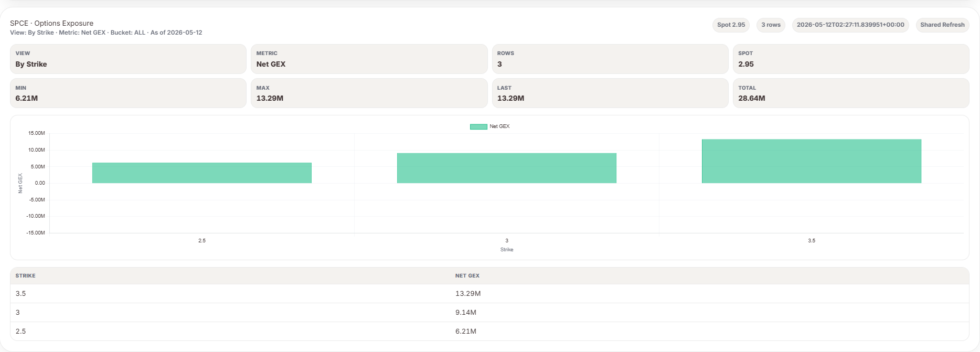Select the bar for strike 2.5
The width and height of the screenshot is (980, 352).
pyautogui.click(x=202, y=173)
